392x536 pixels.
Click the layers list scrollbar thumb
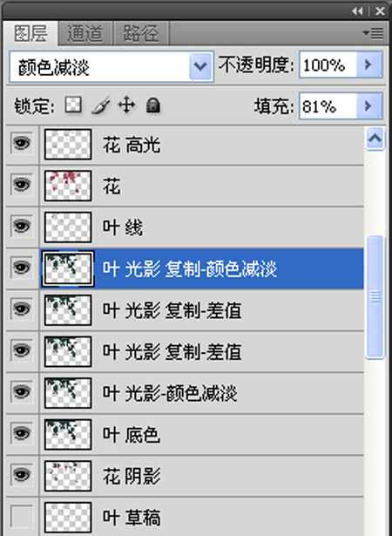click(375, 296)
